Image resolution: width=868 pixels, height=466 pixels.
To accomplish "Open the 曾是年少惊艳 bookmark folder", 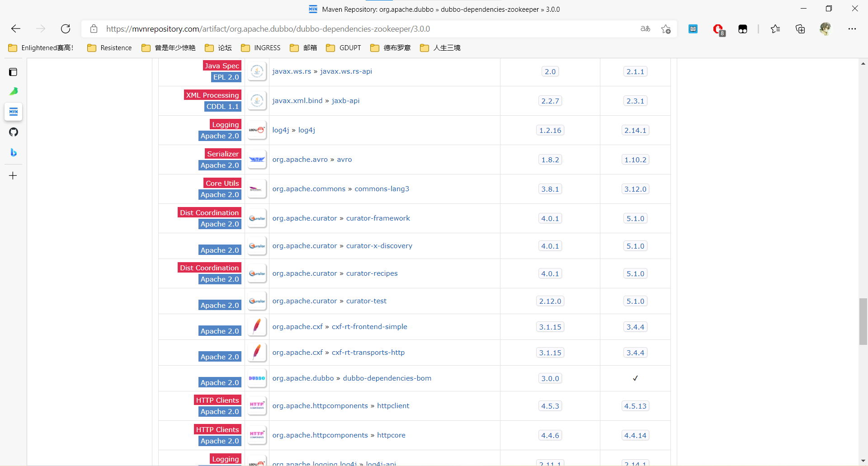I will click(x=169, y=48).
